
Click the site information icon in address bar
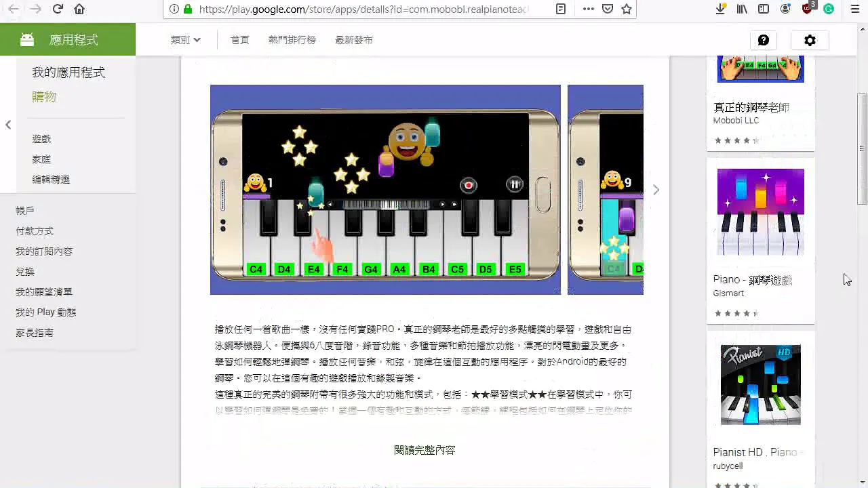[x=174, y=9]
